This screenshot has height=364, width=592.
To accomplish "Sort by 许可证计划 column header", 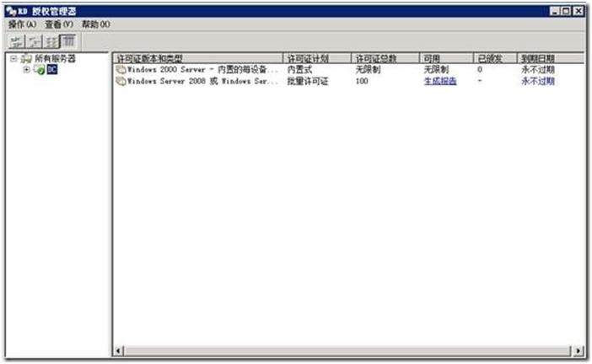I will click(317, 58).
